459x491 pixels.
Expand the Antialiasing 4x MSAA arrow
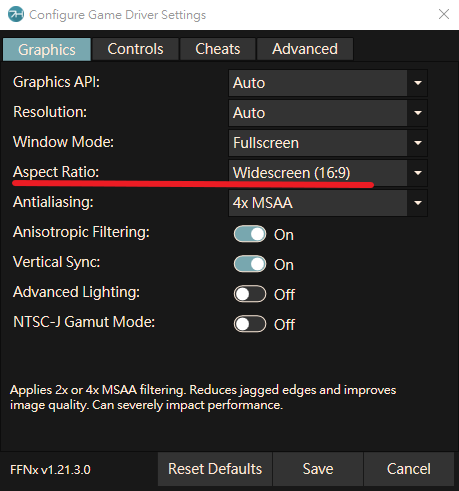point(418,203)
